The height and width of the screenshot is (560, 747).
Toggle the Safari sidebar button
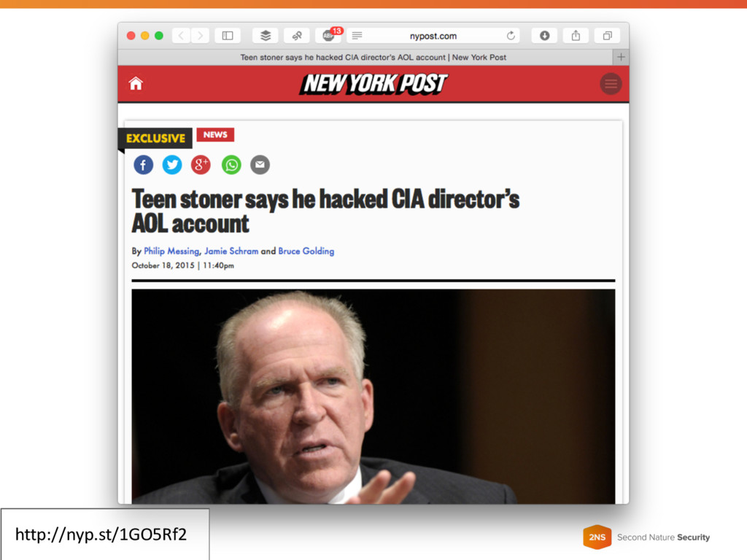(x=228, y=36)
